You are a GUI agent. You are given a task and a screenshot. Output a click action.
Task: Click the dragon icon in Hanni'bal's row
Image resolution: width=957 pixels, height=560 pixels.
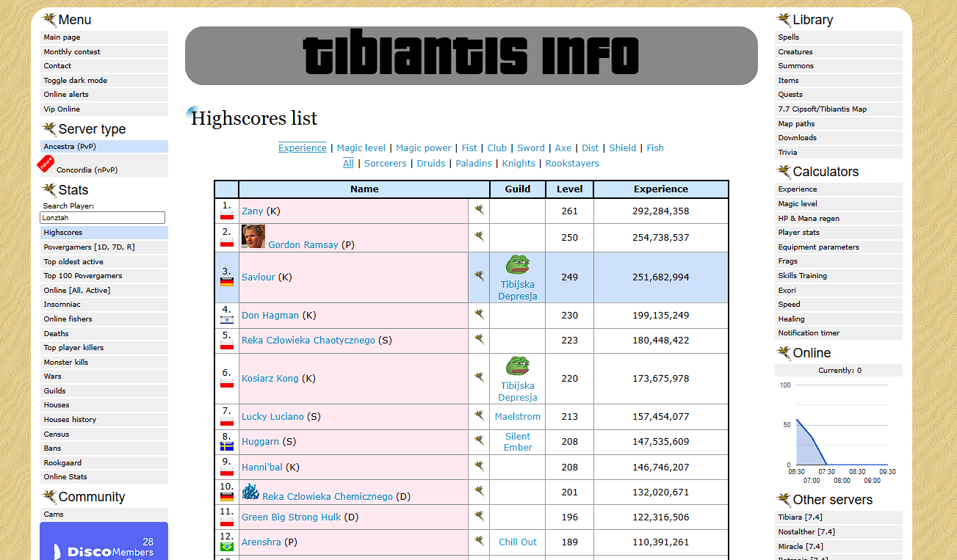point(479,466)
